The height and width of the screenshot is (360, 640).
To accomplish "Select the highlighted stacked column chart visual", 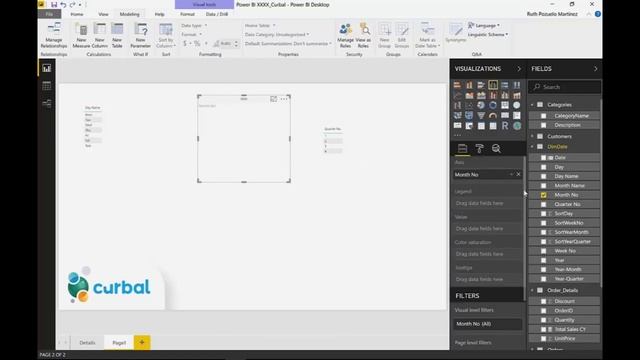I will 493,85.
